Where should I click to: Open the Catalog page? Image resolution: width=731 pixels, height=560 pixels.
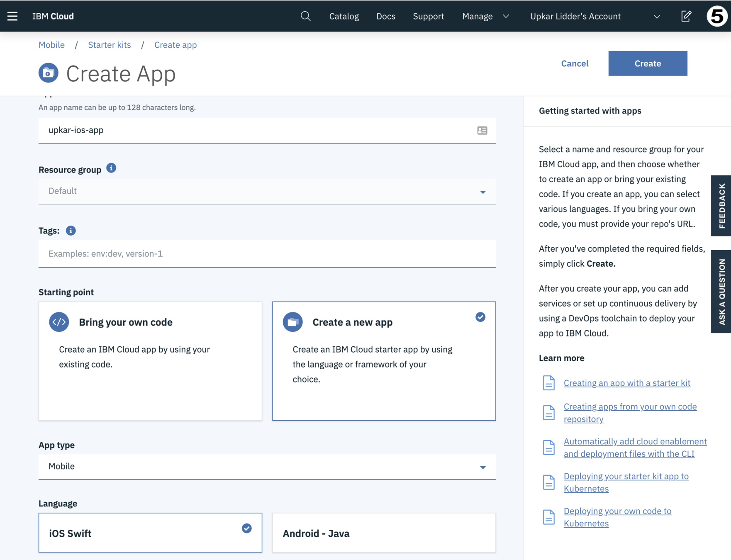pyautogui.click(x=344, y=16)
